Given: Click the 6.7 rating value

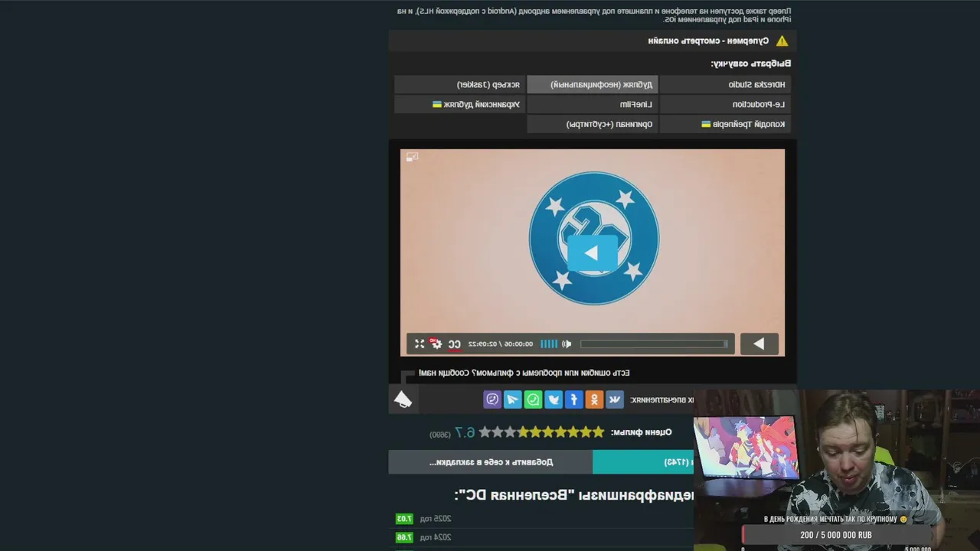Looking at the screenshot, I should pyautogui.click(x=465, y=432).
